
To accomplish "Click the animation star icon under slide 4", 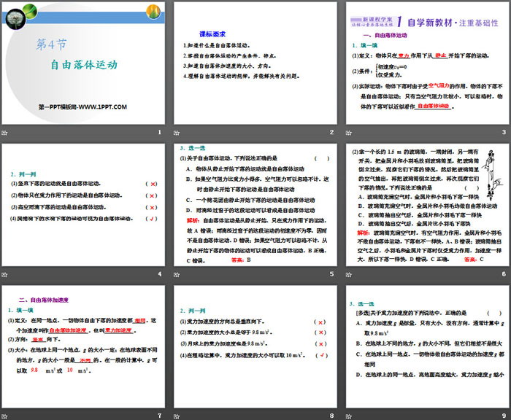I will point(6,274).
